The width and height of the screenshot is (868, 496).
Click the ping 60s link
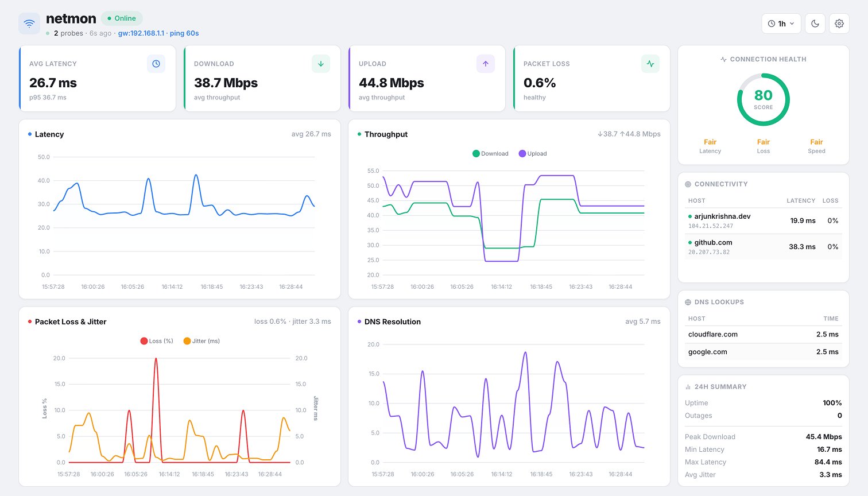[x=184, y=33]
